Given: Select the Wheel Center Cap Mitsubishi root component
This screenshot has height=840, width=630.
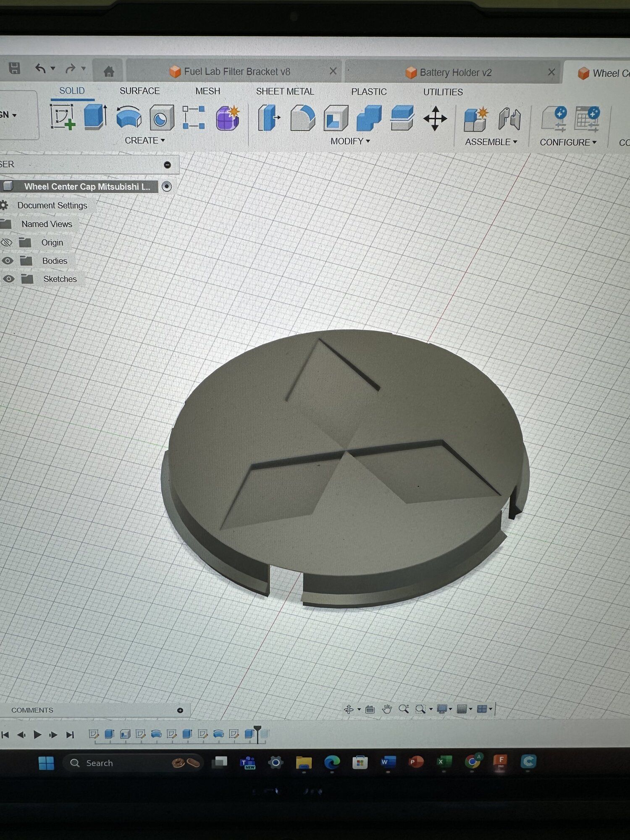Looking at the screenshot, I should click(87, 186).
